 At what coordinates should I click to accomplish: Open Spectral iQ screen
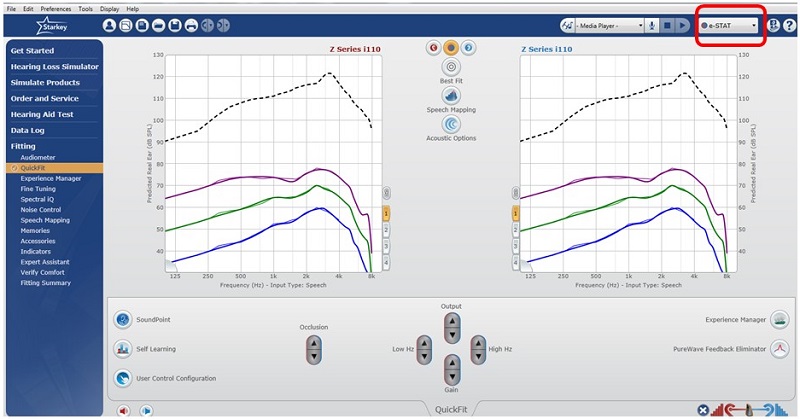[x=37, y=199]
